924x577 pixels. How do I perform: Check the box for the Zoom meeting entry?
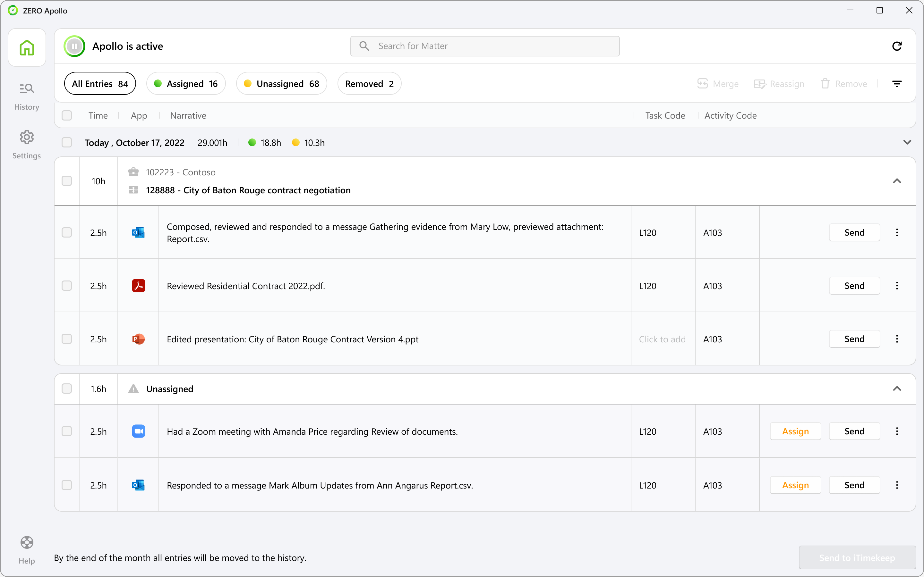coord(67,431)
